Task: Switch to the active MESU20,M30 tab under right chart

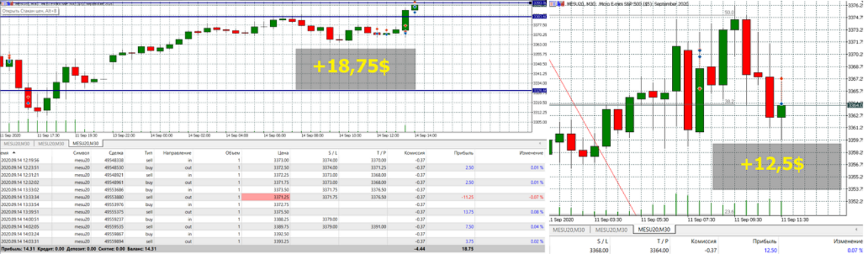Action: (x=654, y=229)
